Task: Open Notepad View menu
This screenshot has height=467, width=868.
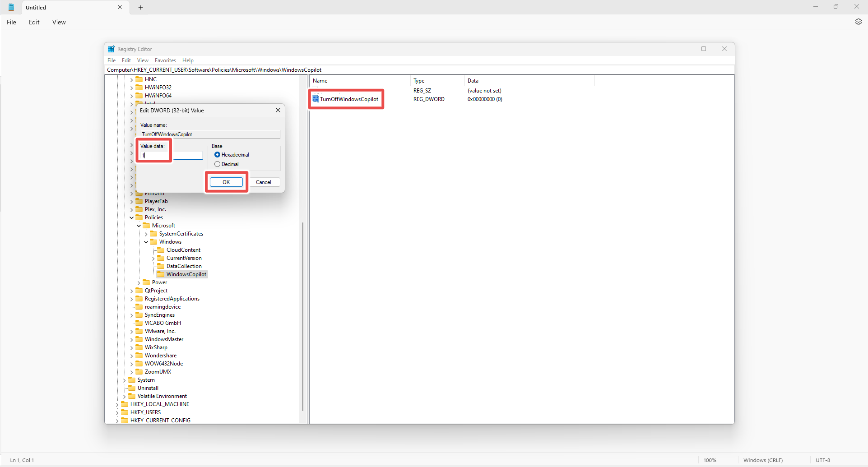Action: point(59,22)
